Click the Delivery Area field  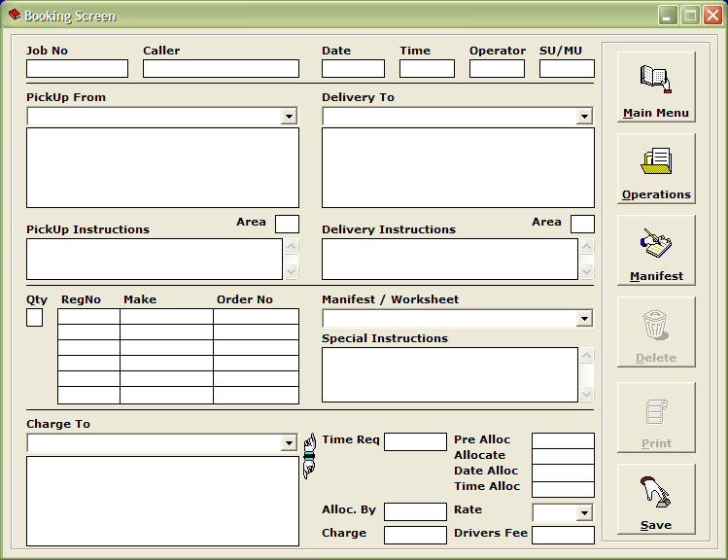(x=582, y=224)
